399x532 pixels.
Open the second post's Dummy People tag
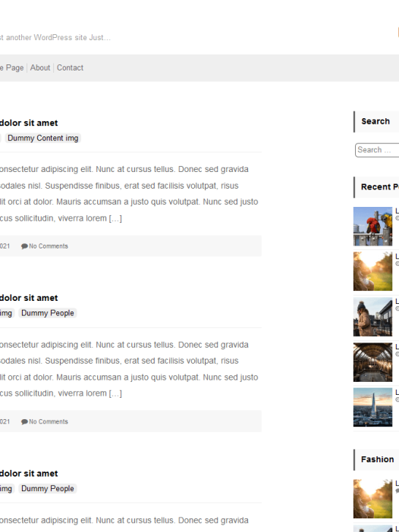48,313
